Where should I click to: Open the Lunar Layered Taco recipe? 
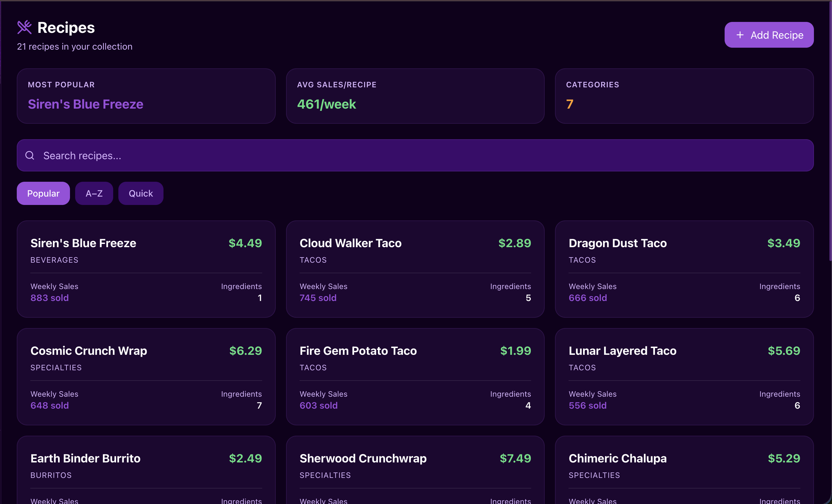684,376
